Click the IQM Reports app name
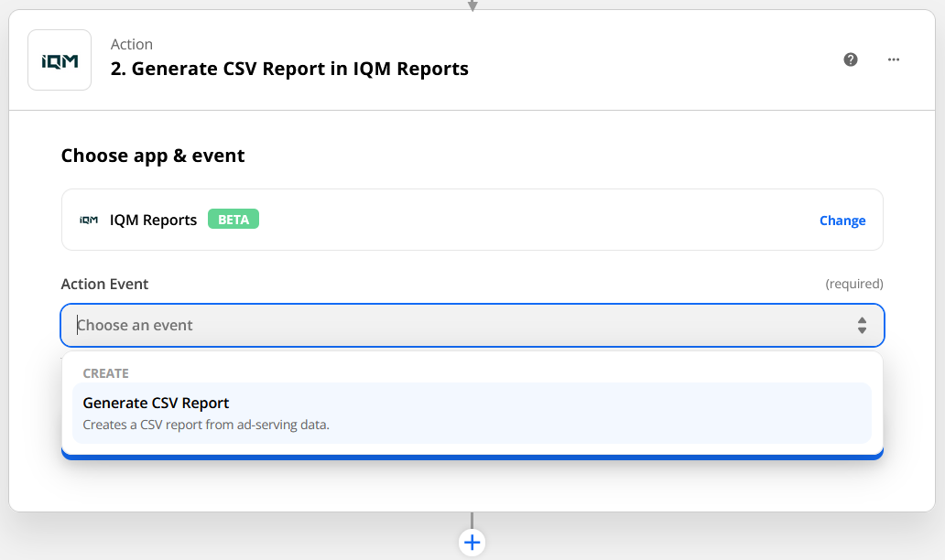The image size is (945, 560). (x=153, y=220)
